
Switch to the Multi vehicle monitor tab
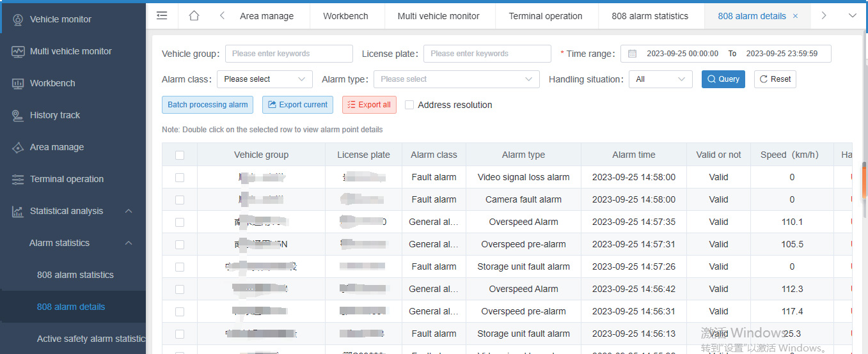click(x=439, y=16)
